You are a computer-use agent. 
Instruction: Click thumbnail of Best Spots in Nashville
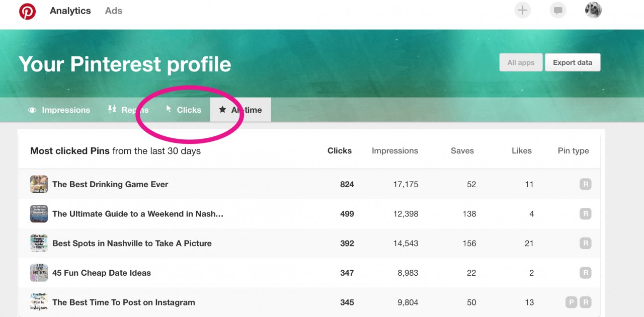[x=39, y=244]
